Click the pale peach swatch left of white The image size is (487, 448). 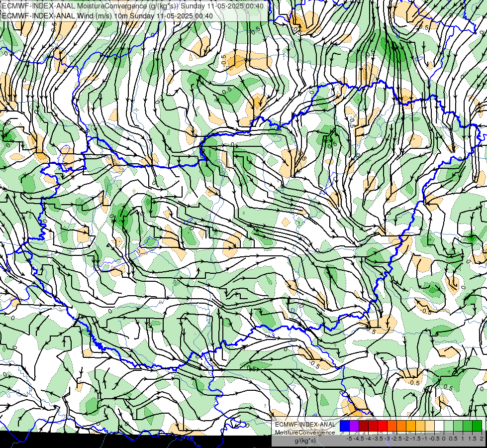[430, 426]
